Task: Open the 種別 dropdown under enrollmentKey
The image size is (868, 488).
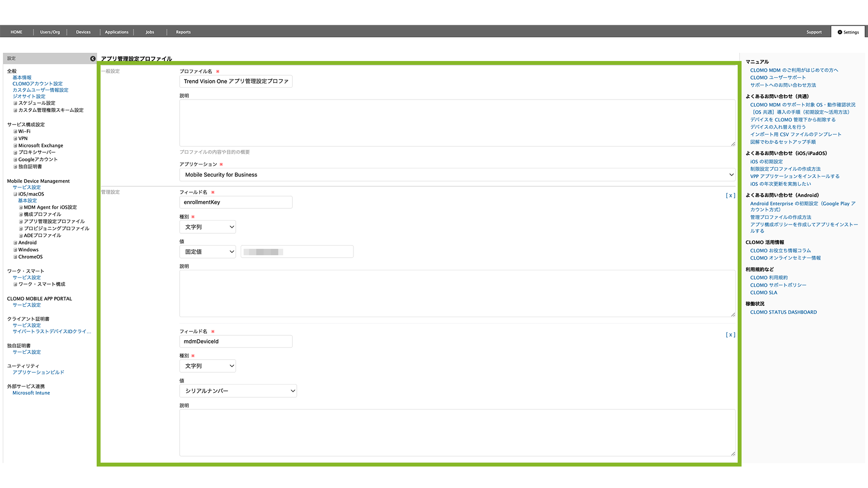Action: [207, 227]
